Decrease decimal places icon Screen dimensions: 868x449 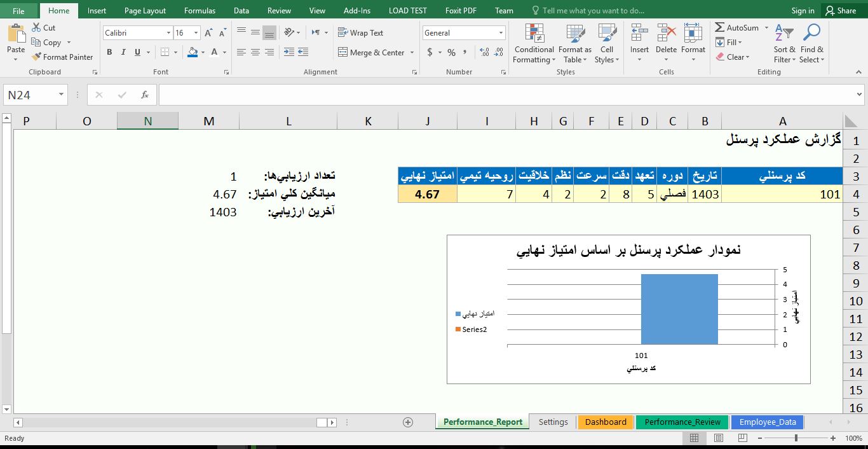[499, 52]
